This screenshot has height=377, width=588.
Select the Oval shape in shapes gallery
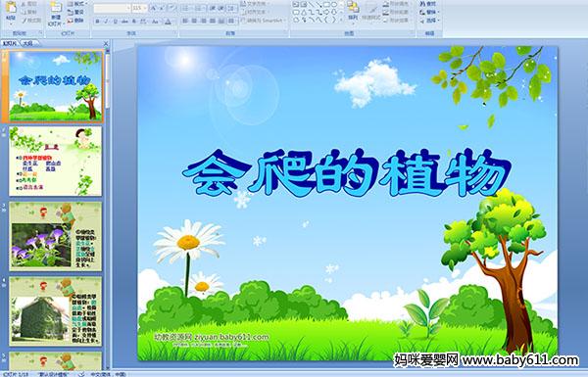tap(334, 5)
